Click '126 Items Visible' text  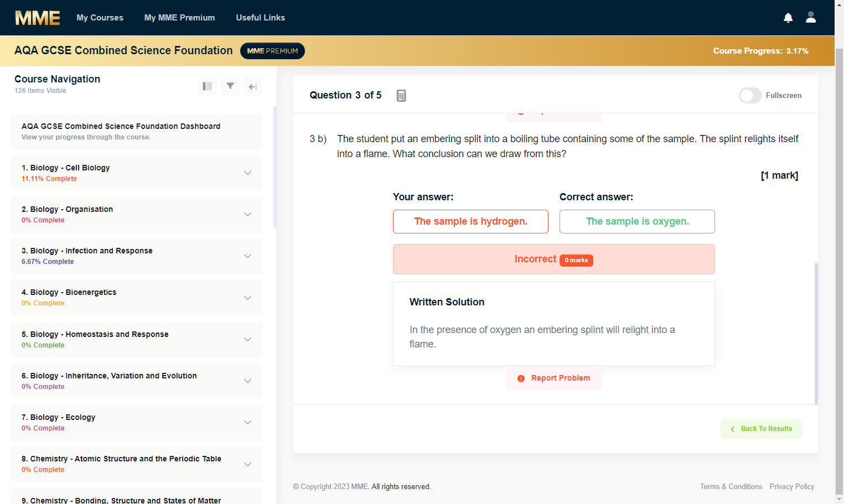pos(40,91)
